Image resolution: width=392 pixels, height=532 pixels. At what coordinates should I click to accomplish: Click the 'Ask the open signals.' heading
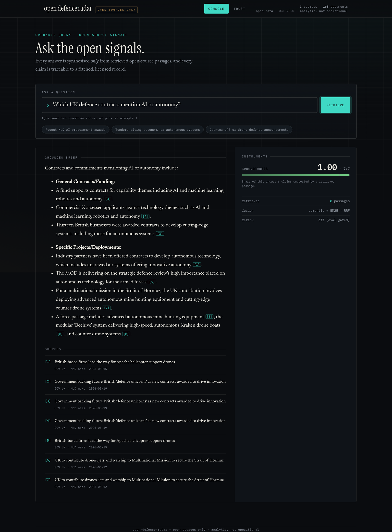point(90,48)
